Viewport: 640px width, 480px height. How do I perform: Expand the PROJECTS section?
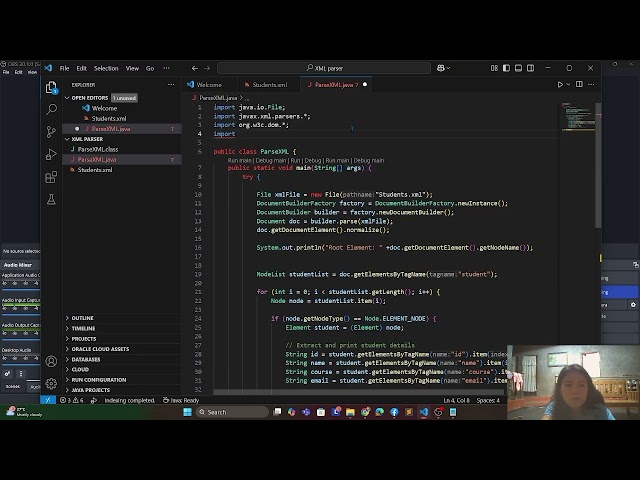(x=84, y=339)
